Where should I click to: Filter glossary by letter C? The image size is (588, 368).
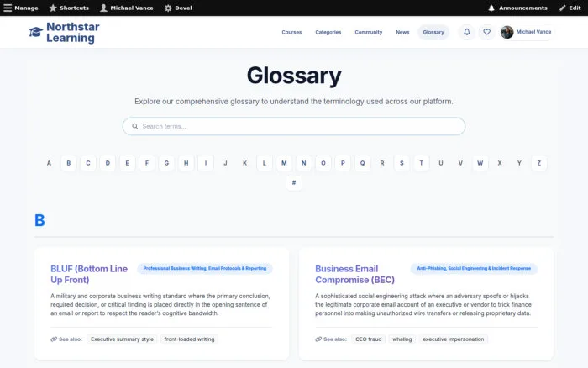[88, 163]
